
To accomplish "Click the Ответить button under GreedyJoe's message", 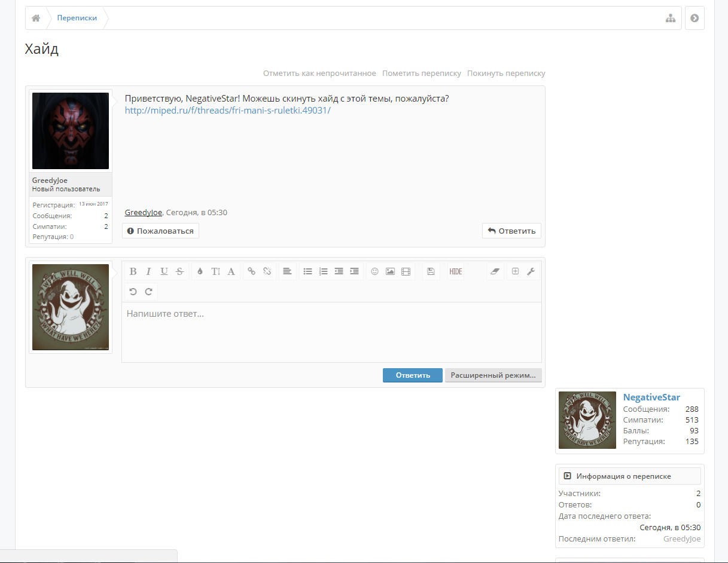I will [x=511, y=231].
